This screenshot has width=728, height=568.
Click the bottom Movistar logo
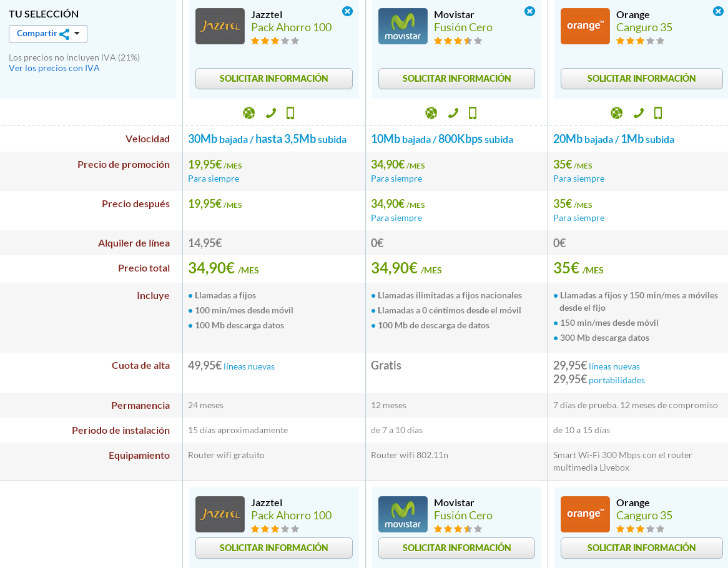(x=403, y=514)
